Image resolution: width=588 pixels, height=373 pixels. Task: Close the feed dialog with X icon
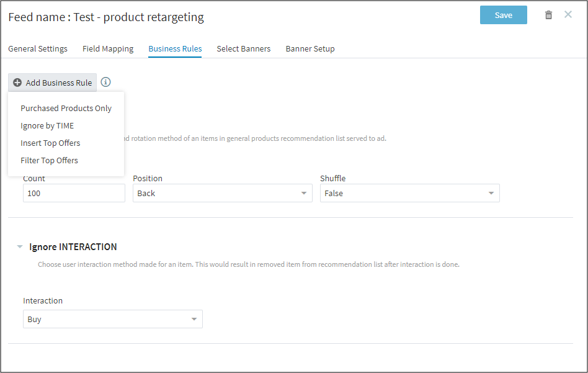[568, 14]
